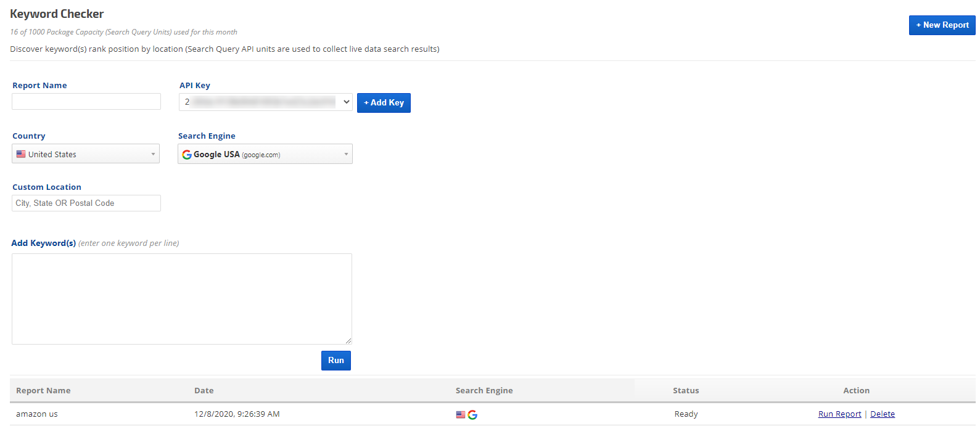Click the Ready status text
The height and width of the screenshot is (442, 980).
point(686,414)
